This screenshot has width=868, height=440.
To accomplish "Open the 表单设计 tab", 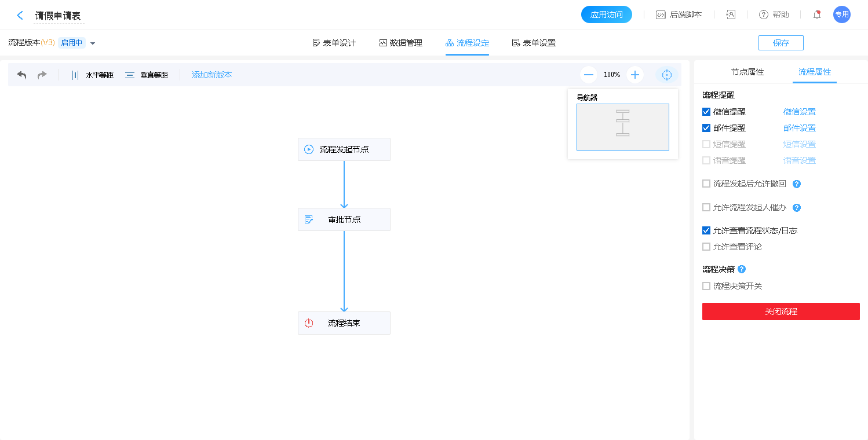I will point(334,43).
